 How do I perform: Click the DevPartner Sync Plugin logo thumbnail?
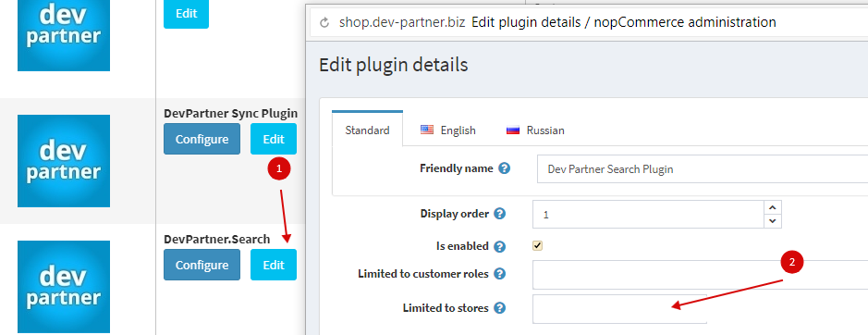point(64,161)
